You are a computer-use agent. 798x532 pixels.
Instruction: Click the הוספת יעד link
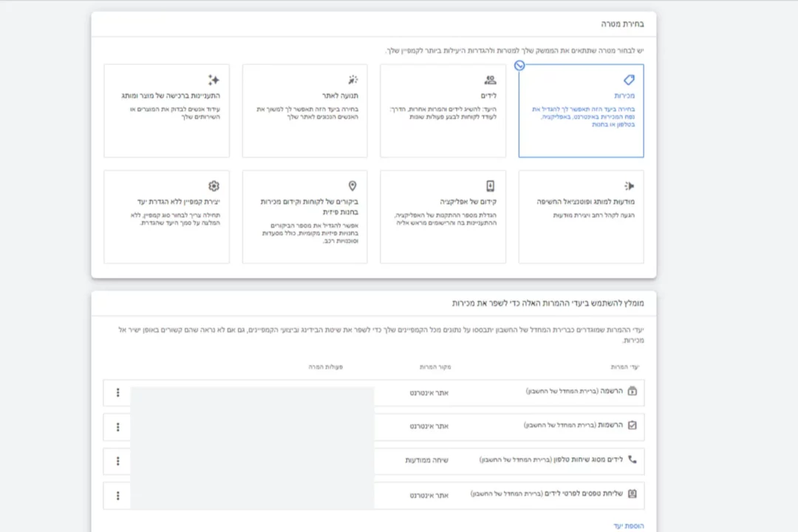(629, 525)
